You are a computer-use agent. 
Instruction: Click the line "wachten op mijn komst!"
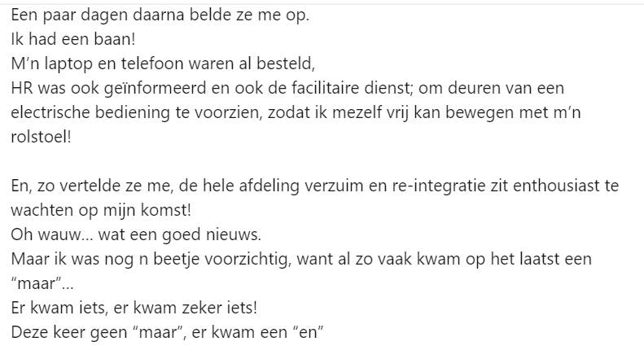coord(101,211)
